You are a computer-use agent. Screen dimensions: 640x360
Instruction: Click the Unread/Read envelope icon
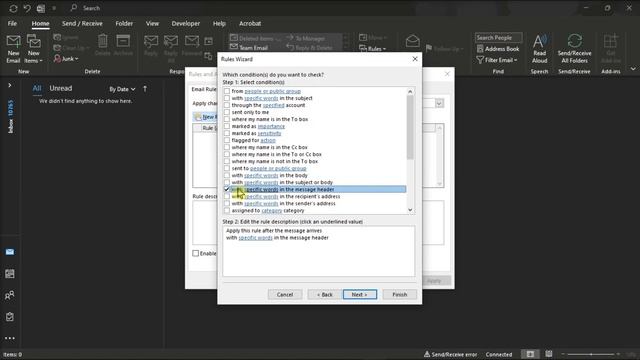[413, 41]
